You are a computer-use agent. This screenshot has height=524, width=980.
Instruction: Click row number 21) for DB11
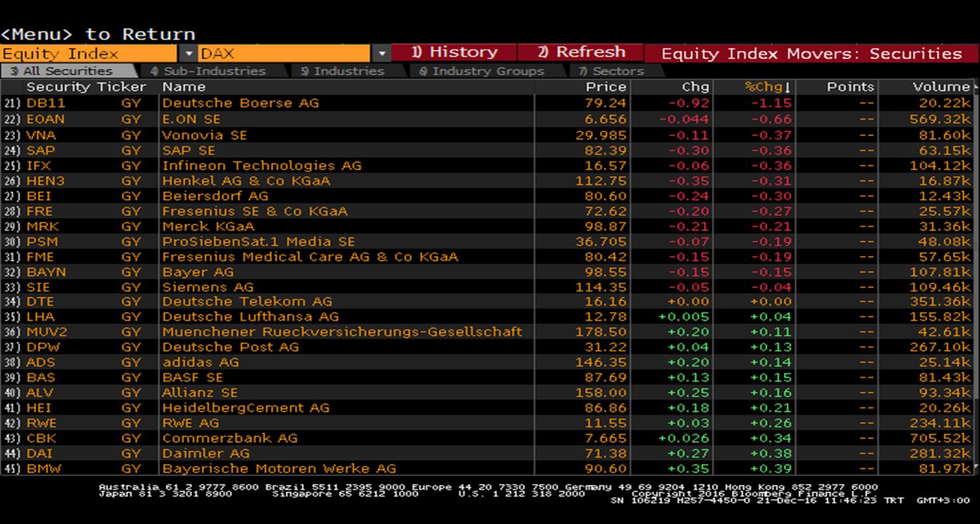13,103
